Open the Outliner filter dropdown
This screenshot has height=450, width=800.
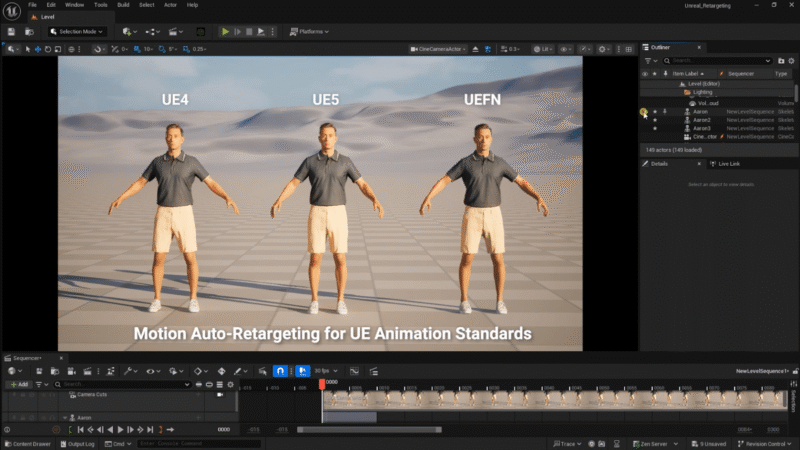[651, 61]
